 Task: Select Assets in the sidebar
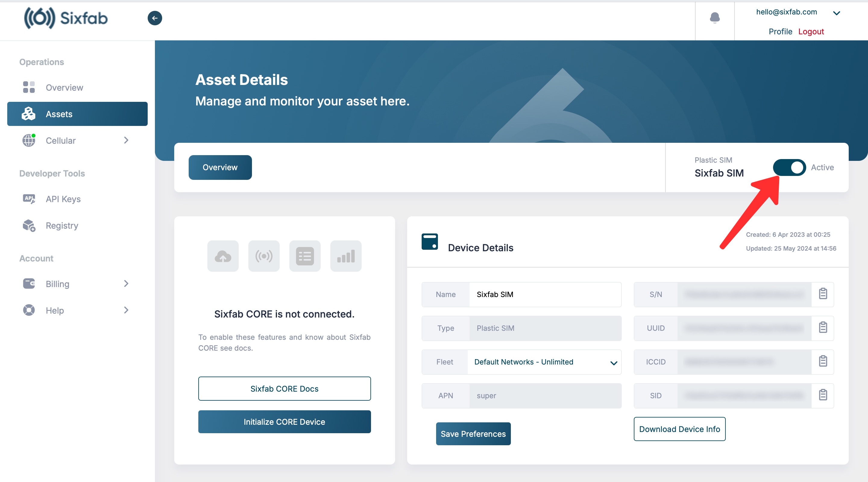77,114
